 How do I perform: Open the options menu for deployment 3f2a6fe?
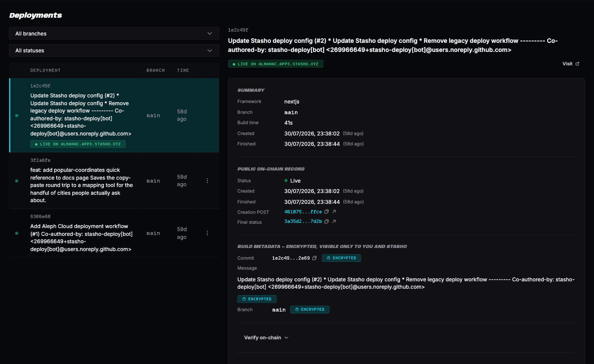click(207, 180)
